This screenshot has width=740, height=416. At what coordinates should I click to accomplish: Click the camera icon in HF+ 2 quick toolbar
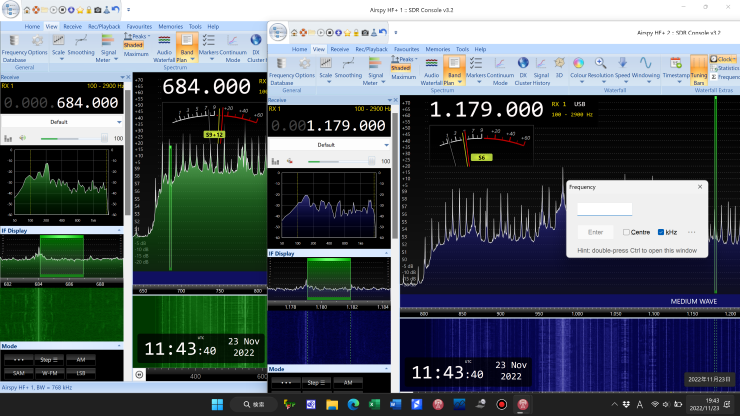(x=365, y=33)
